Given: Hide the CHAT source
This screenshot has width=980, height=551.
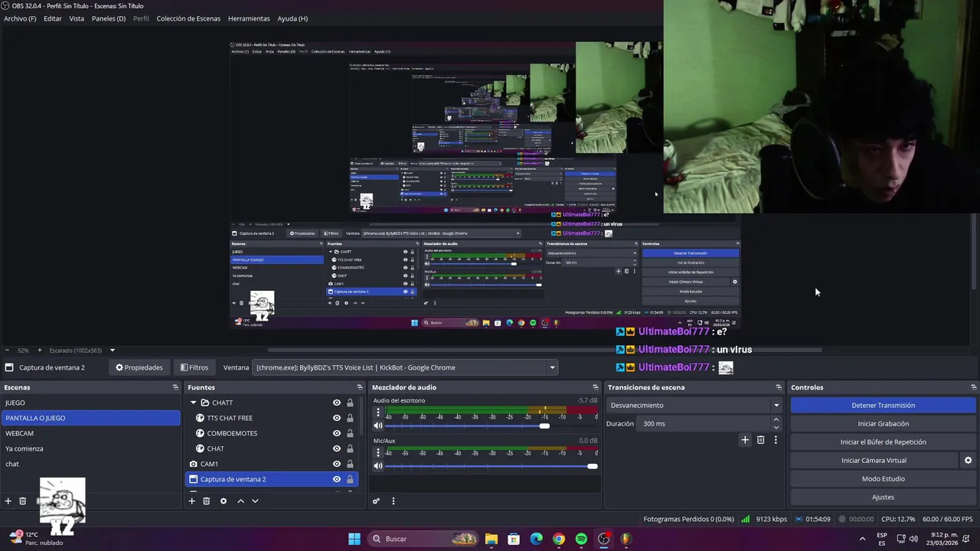Looking at the screenshot, I should click(337, 448).
